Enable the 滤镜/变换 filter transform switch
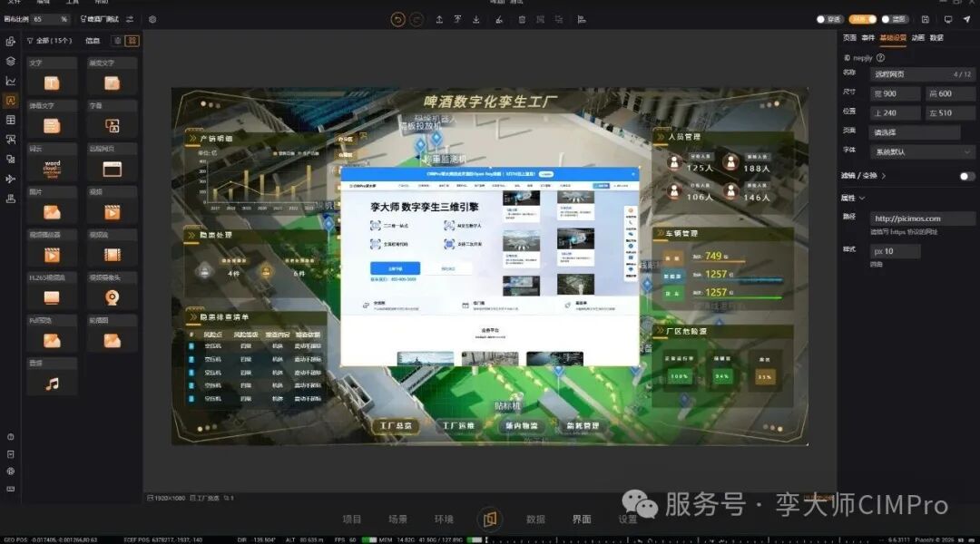 [967, 176]
